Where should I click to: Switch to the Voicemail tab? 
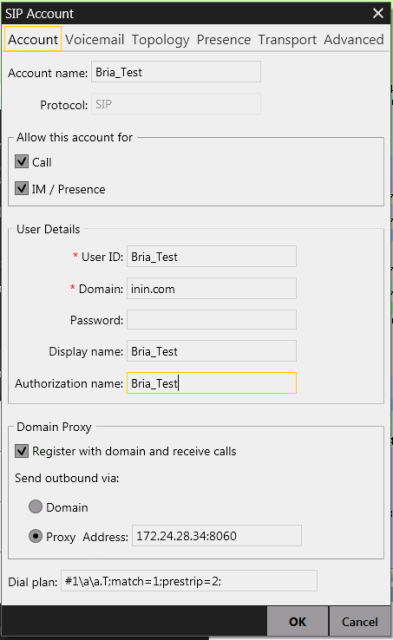coord(95,40)
